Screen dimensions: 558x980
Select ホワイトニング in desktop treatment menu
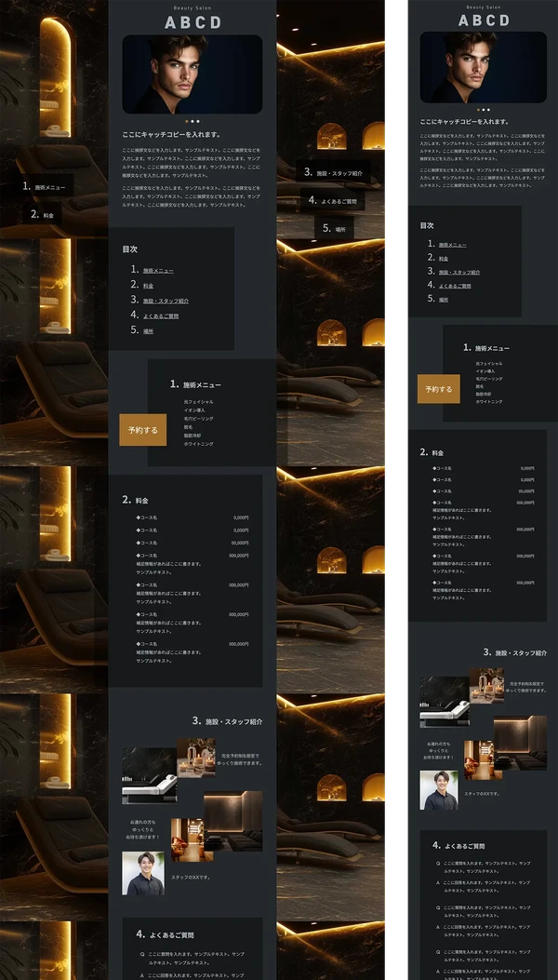(x=199, y=444)
